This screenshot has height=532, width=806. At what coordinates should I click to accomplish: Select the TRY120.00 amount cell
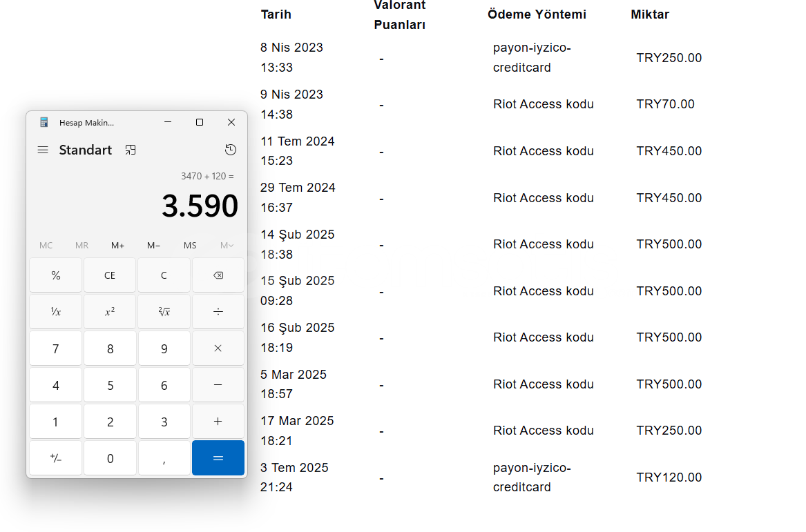tap(669, 477)
